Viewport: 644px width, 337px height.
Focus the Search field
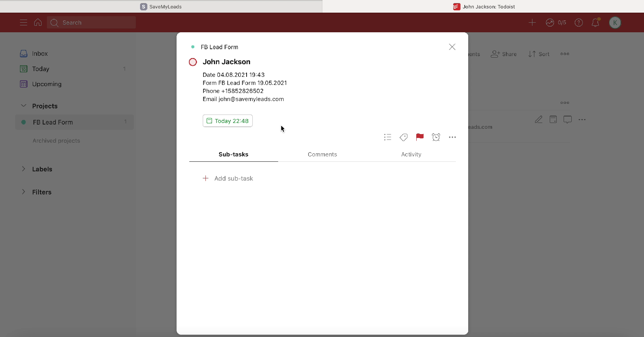pos(92,23)
